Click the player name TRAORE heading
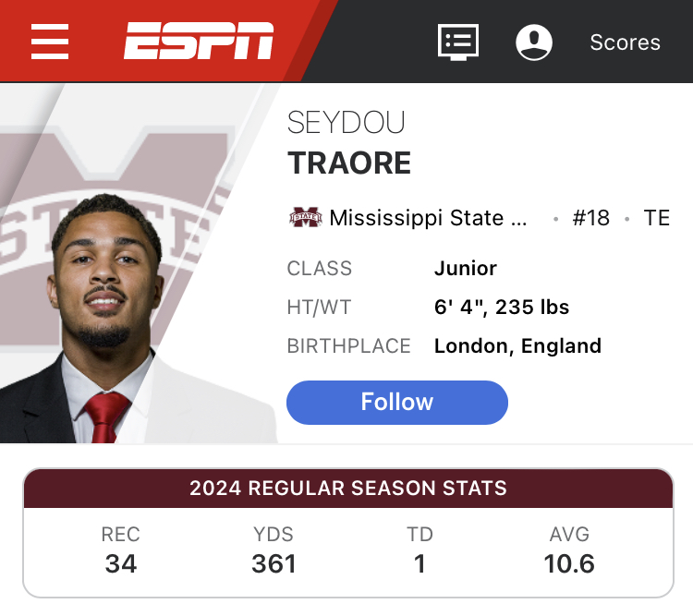 click(x=349, y=163)
